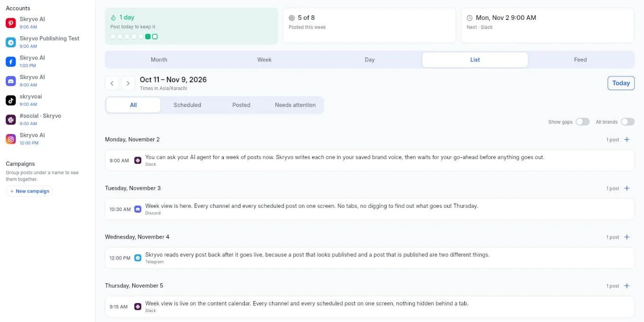The image size is (644, 322).
Task: Go to the previous date range arrow
Action: 112,83
